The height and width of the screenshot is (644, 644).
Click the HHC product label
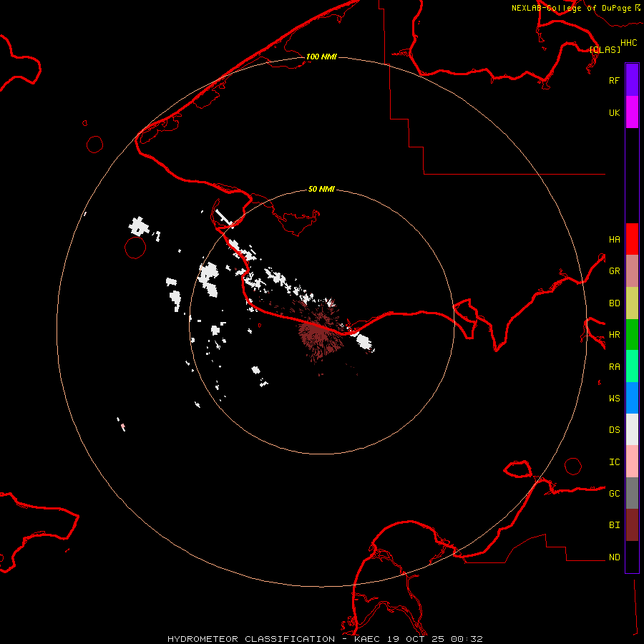click(x=628, y=43)
